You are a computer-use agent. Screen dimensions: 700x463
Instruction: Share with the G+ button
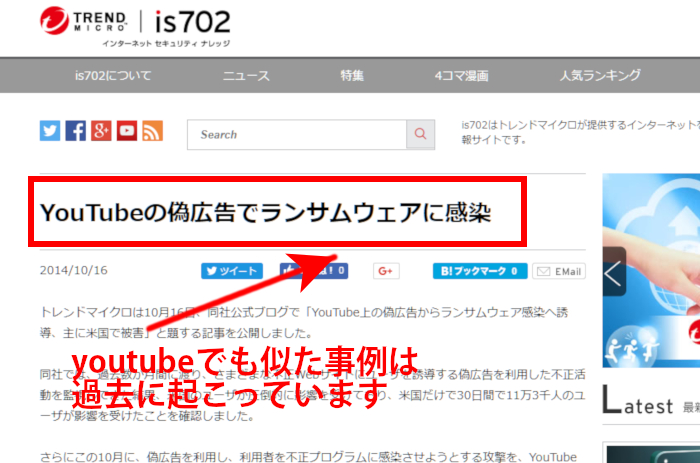(x=386, y=271)
